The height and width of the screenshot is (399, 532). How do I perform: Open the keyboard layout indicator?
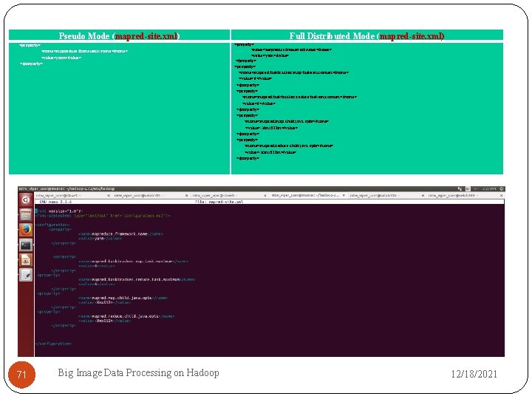coord(468,188)
